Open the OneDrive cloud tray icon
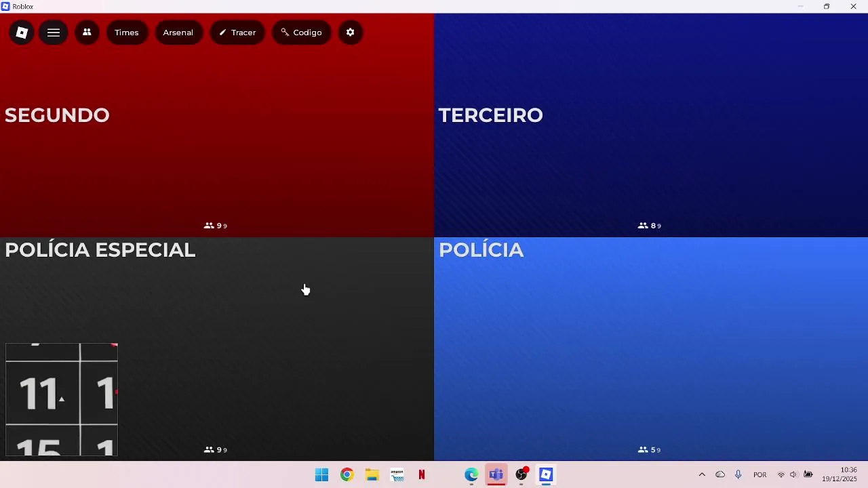 coord(720,475)
